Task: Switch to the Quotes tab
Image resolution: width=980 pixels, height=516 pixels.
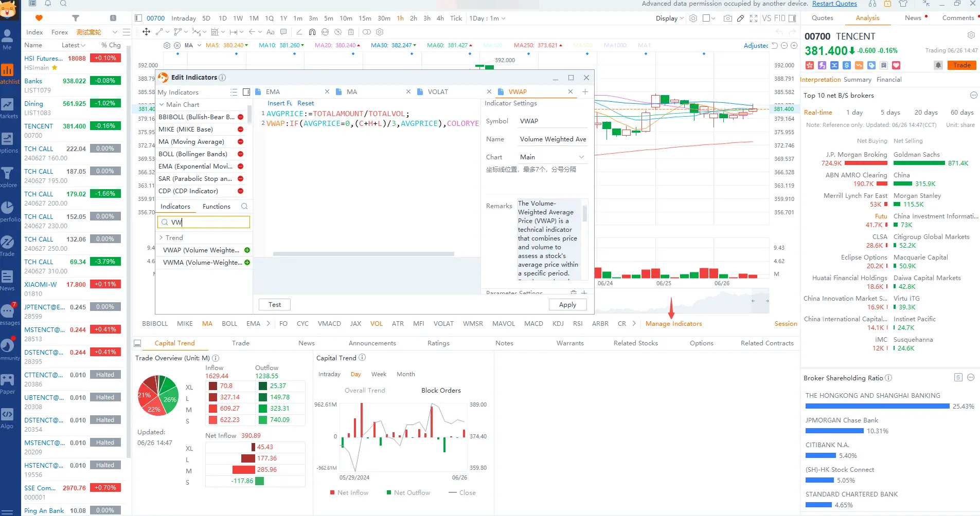Action: [822, 18]
